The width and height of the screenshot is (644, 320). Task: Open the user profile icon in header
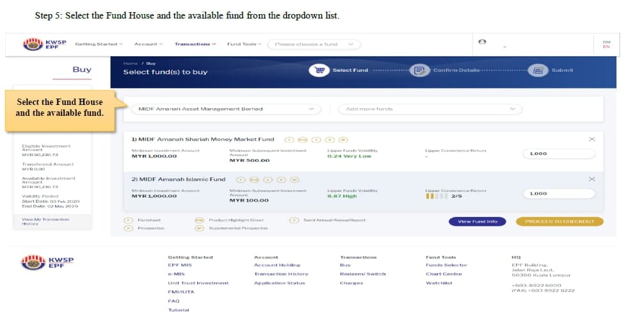(482, 42)
